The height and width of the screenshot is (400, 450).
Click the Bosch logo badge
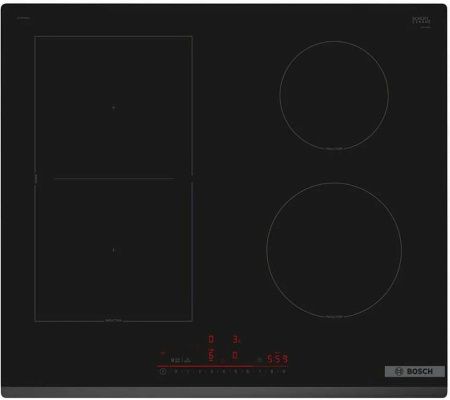(415, 371)
